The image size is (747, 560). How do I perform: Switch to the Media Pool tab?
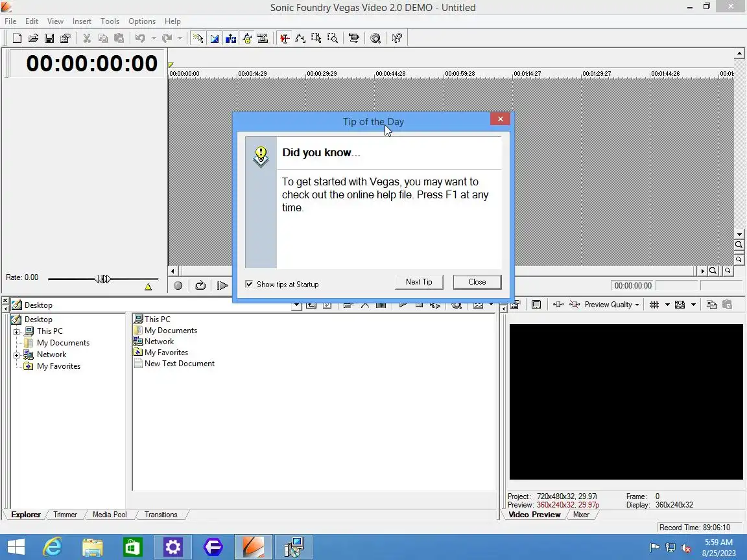coord(110,515)
